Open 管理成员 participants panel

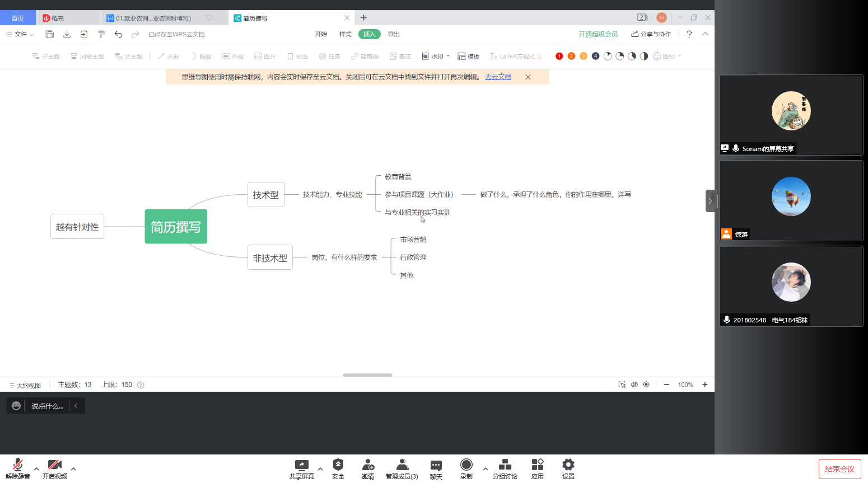[402, 468]
